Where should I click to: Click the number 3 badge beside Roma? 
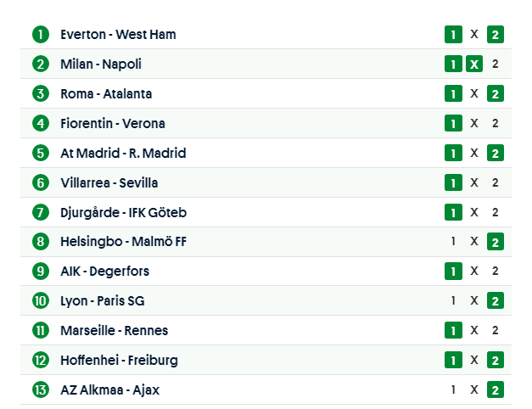(x=41, y=94)
